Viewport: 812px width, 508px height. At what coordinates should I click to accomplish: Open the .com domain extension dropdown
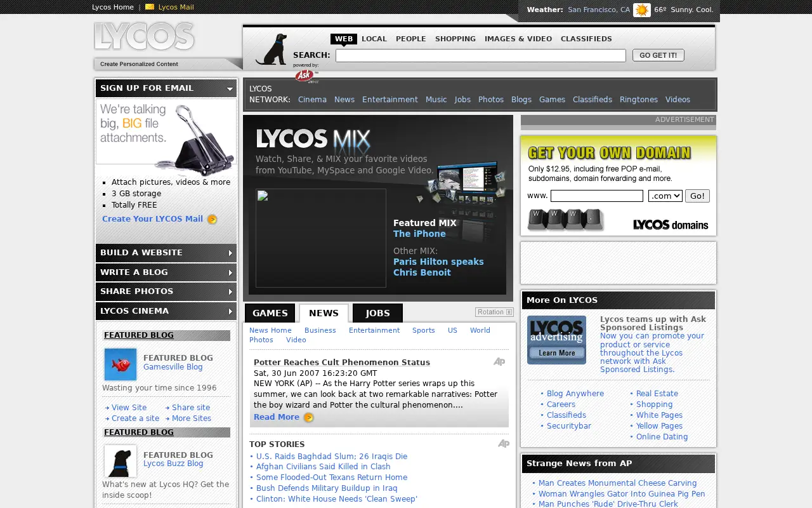(x=665, y=196)
